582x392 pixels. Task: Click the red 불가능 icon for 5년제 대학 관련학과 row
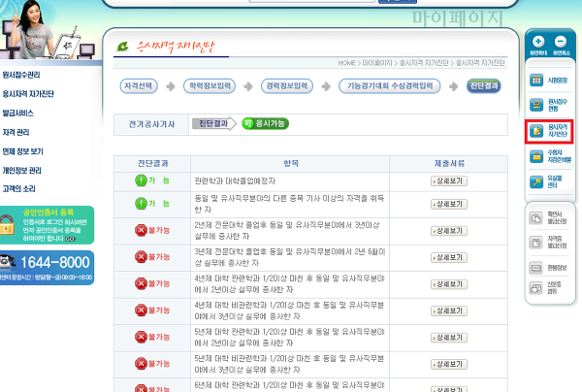point(141,337)
